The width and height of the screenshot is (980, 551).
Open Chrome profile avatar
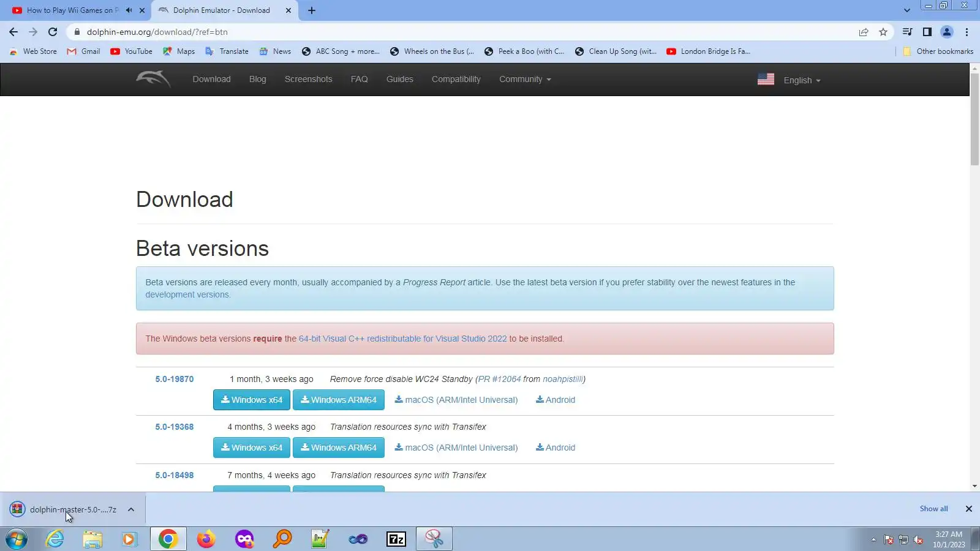click(947, 32)
